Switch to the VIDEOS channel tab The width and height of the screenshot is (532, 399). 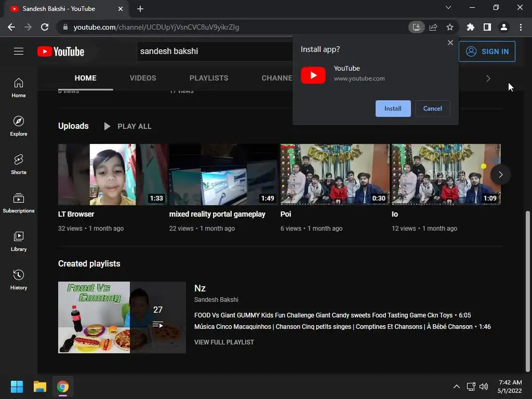click(x=143, y=78)
